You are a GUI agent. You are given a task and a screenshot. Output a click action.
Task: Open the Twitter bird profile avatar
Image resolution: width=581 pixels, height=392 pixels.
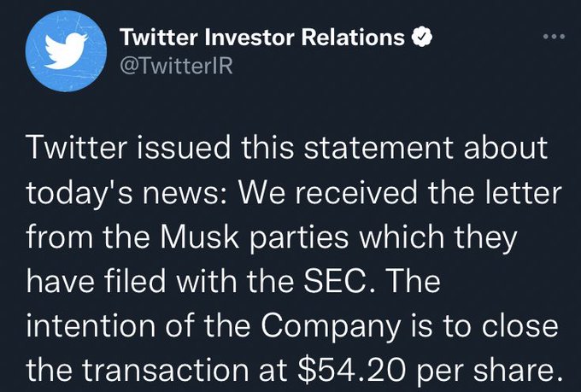66,51
